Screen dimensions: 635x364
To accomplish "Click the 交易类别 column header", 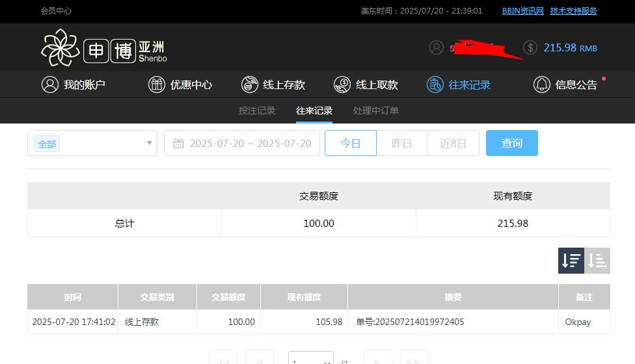I will [157, 297].
